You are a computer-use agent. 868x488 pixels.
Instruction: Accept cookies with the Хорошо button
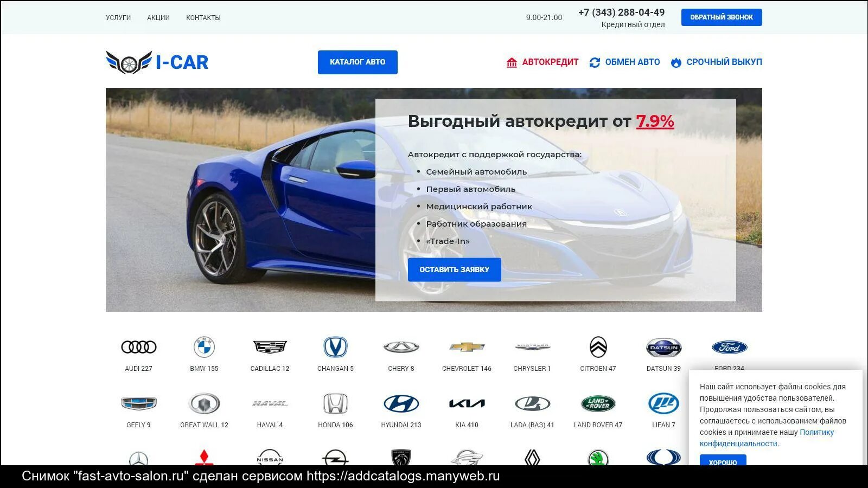pos(723,460)
